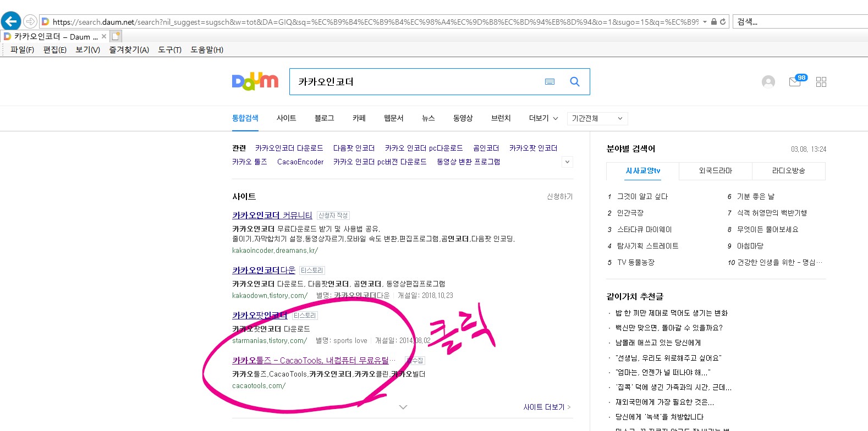Click the cacaotools.com/ URL
This screenshot has height=431, width=868.
click(259, 385)
